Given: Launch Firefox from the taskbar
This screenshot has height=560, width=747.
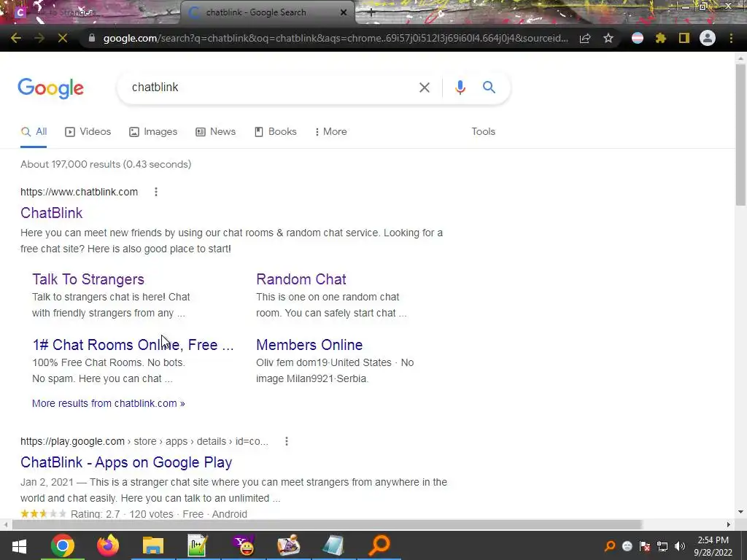Looking at the screenshot, I should tap(108, 545).
